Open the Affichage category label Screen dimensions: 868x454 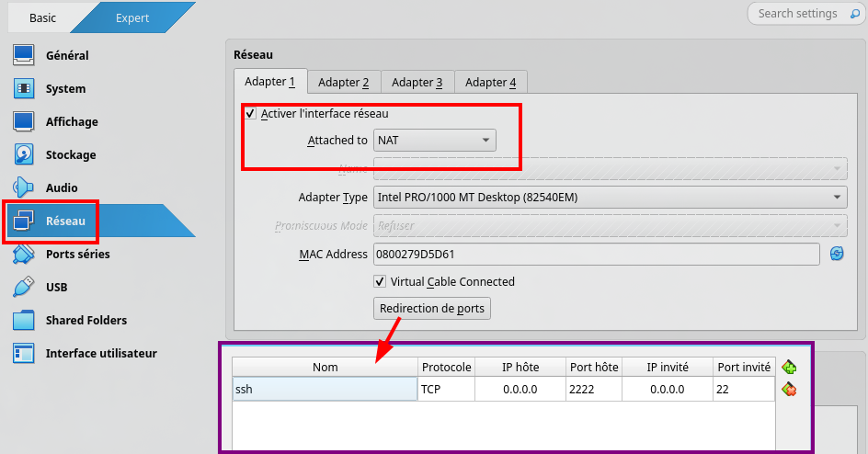point(72,121)
